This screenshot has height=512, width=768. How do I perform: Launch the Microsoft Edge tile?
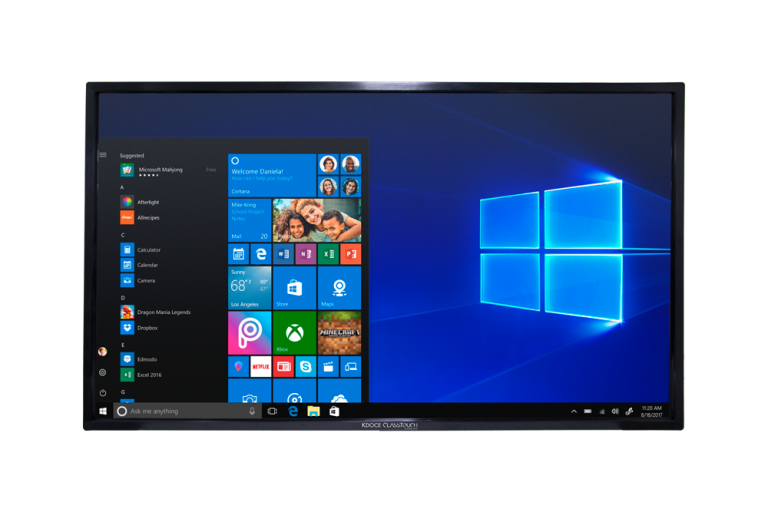261,254
